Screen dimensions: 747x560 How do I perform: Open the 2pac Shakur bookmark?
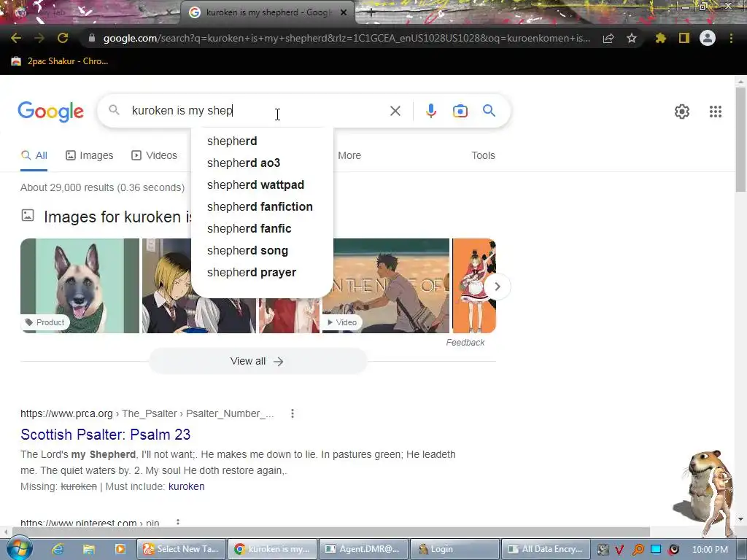coord(60,61)
